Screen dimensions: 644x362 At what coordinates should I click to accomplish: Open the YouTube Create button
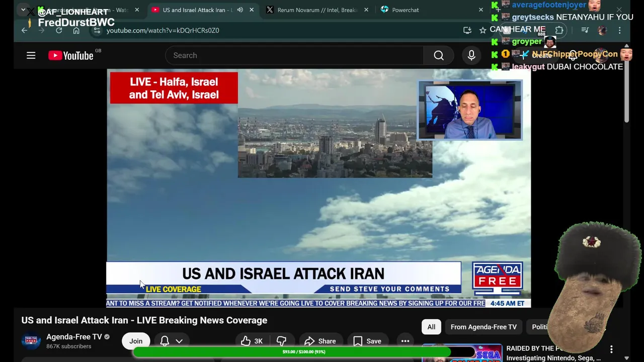(537, 55)
